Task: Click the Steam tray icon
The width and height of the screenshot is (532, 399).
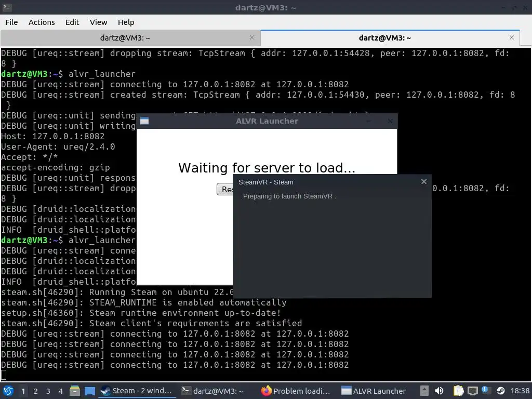Action: point(501,391)
